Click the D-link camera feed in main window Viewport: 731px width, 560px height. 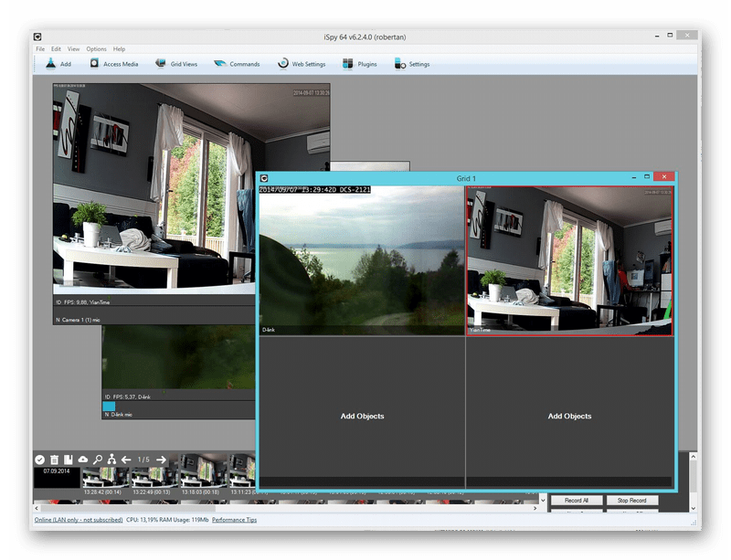coord(178,357)
